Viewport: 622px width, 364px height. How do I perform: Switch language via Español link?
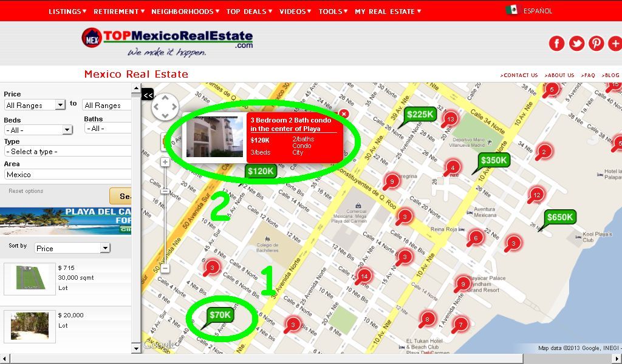[538, 11]
